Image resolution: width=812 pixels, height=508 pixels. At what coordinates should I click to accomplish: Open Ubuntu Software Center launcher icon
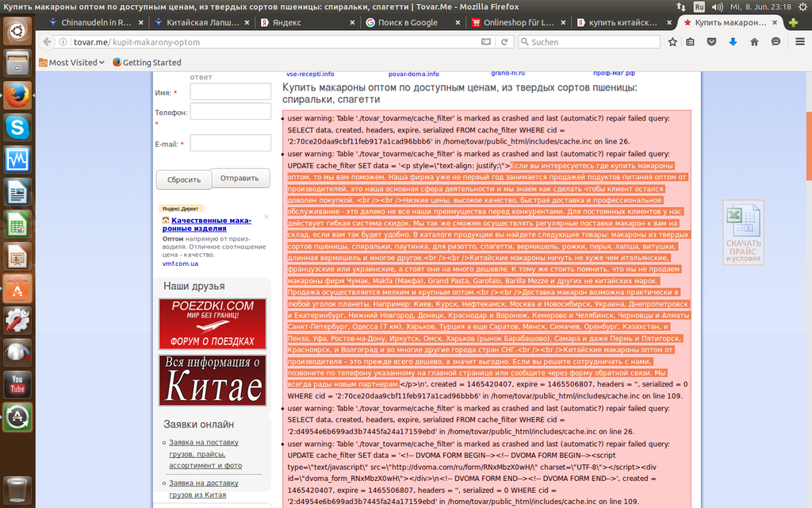click(17, 289)
